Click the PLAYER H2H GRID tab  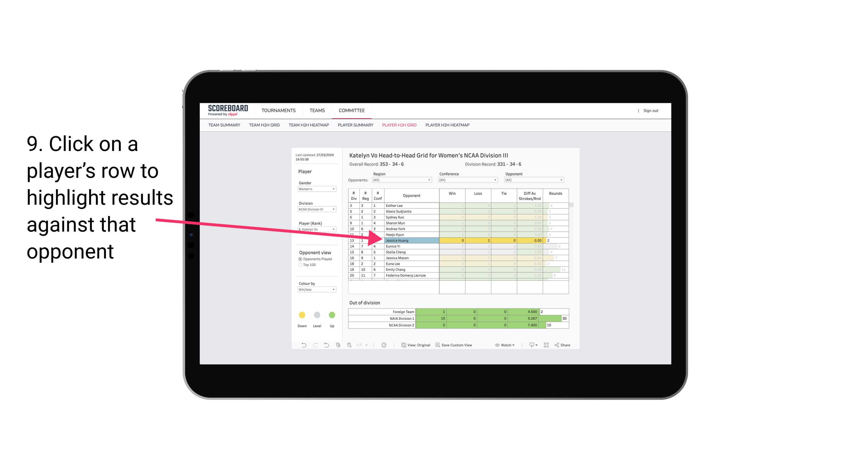click(400, 126)
